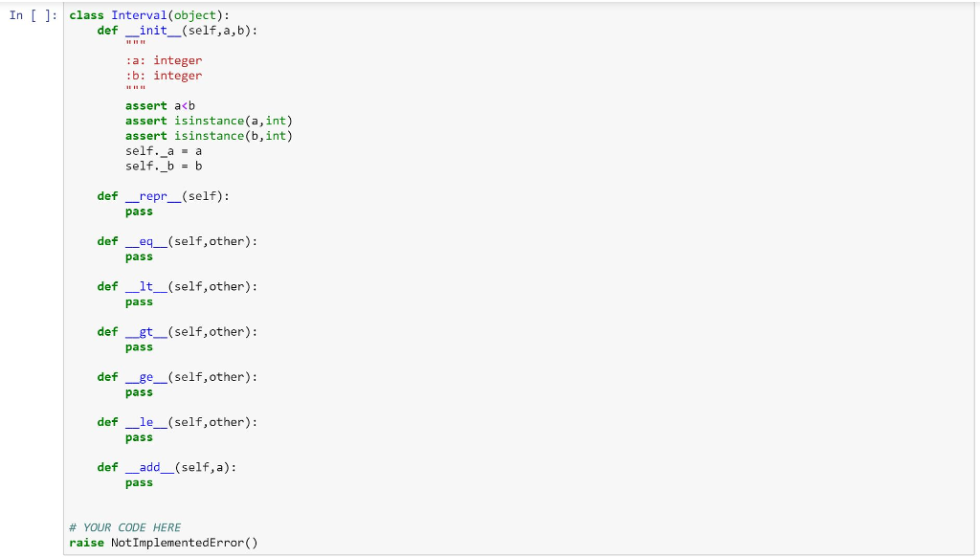980x557 pixels.
Task: Click the '# YOUR CODE HERE' comment
Action: coord(125,527)
